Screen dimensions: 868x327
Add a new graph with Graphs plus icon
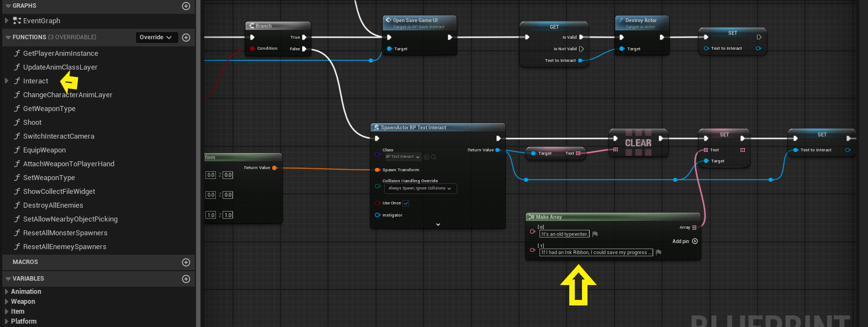pos(186,6)
